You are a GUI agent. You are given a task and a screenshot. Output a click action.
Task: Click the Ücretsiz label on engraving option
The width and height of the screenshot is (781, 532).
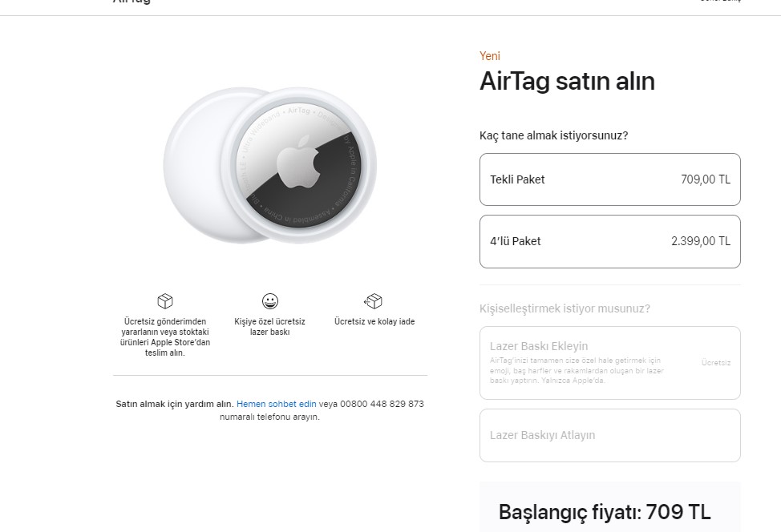(x=715, y=362)
